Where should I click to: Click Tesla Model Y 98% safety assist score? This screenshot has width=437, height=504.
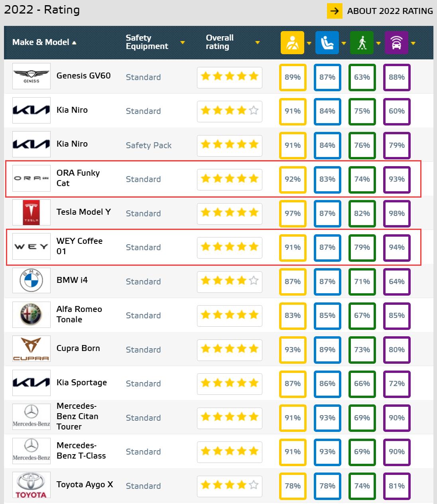[x=397, y=213]
